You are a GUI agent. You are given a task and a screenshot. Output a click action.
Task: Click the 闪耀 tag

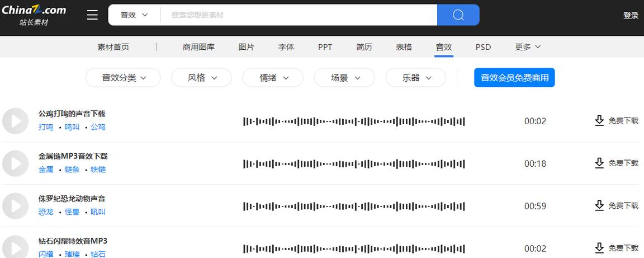coord(46,254)
